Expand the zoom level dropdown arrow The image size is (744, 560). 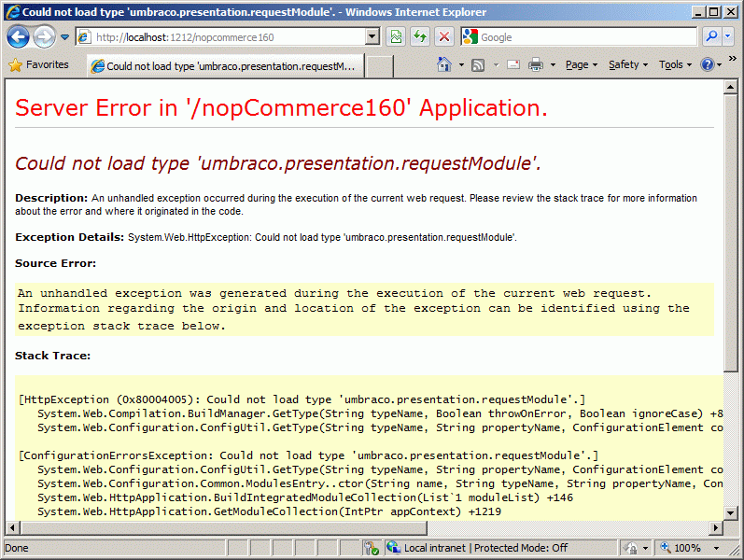pyautogui.click(x=716, y=548)
